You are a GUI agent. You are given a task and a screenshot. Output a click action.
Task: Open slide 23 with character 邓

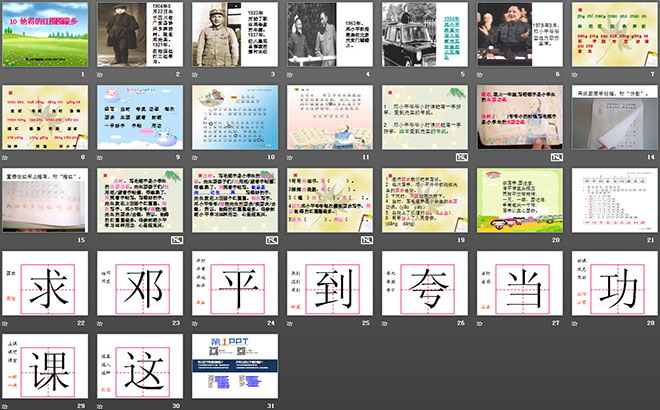coord(140,283)
